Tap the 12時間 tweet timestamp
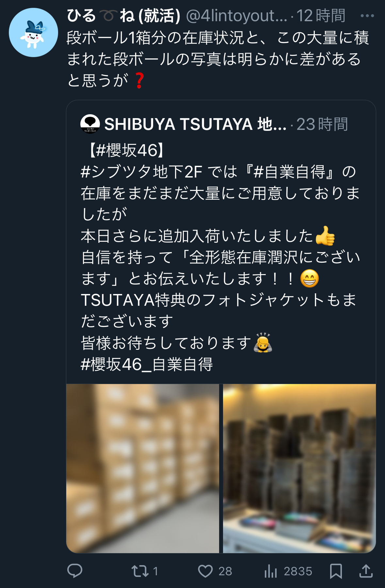Viewport: 385px width, 588px height. point(321,15)
